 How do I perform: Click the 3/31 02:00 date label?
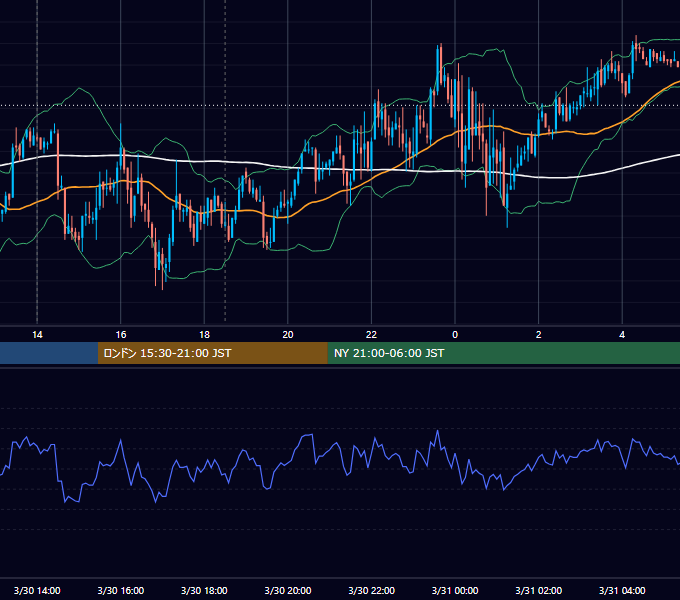(x=539, y=590)
